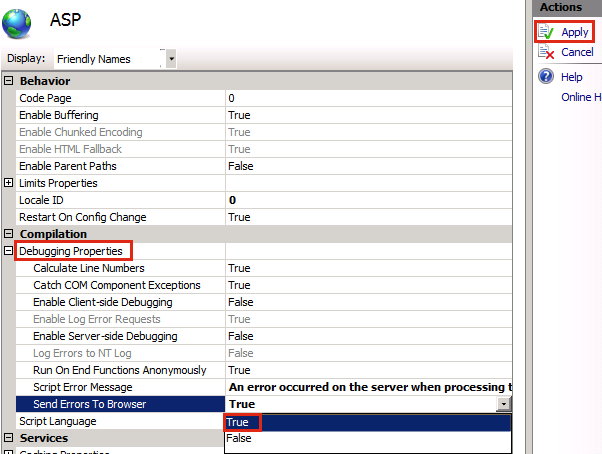Expand Limits Properties
Image resolution: width=602 pixels, height=454 pixels.
tap(8, 183)
